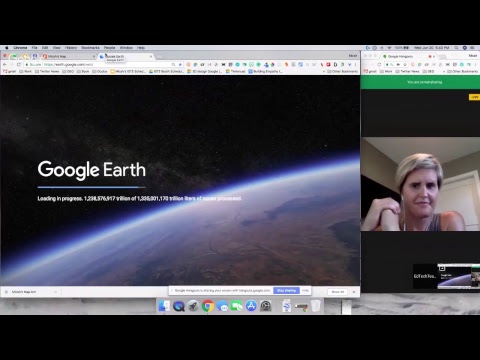This screenshot has height=360, width=480.
Task: Click the You are screensharing banner
Action: [x=420, y=82]
